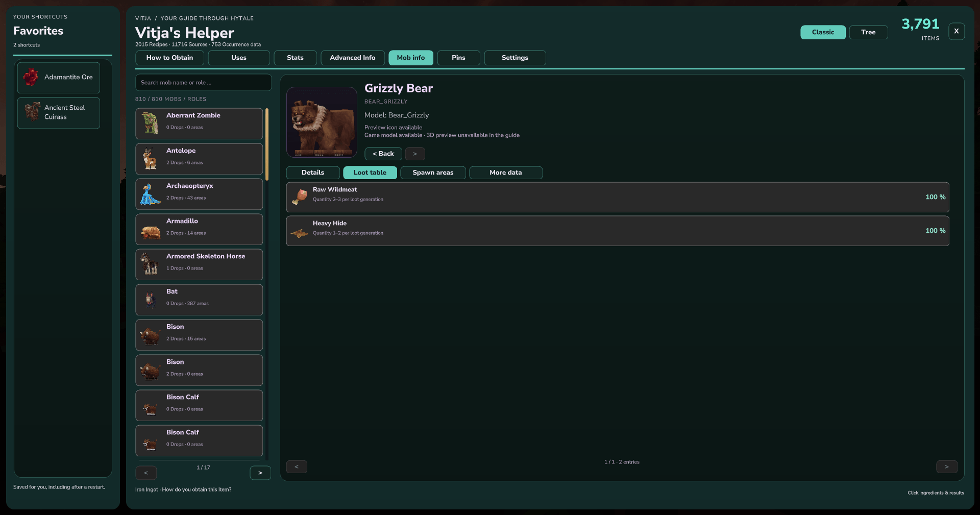Switch to Classic view mode
Viewport: 980px width, 515px height.
pyautogui.click(x=823, y=32)
